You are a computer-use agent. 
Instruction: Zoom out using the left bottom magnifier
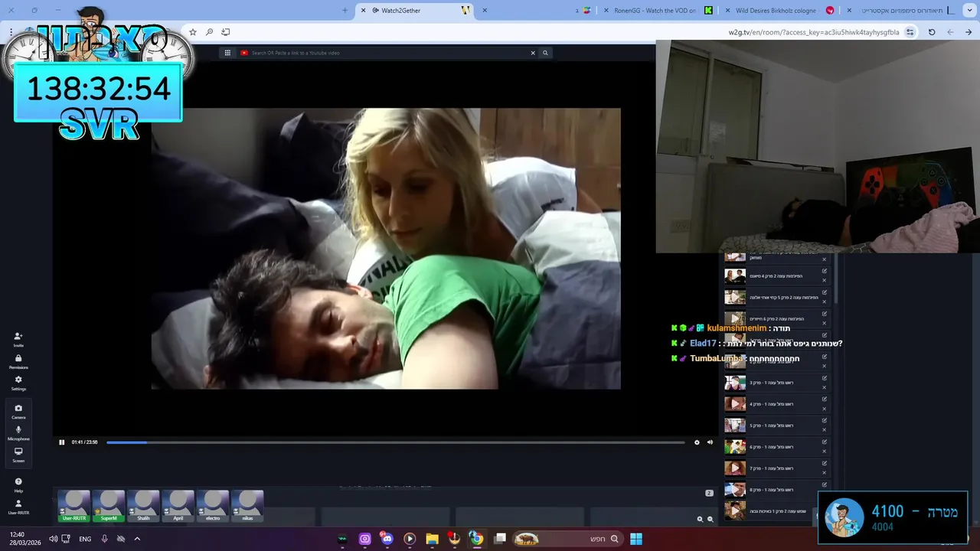(x=700, y=519)
